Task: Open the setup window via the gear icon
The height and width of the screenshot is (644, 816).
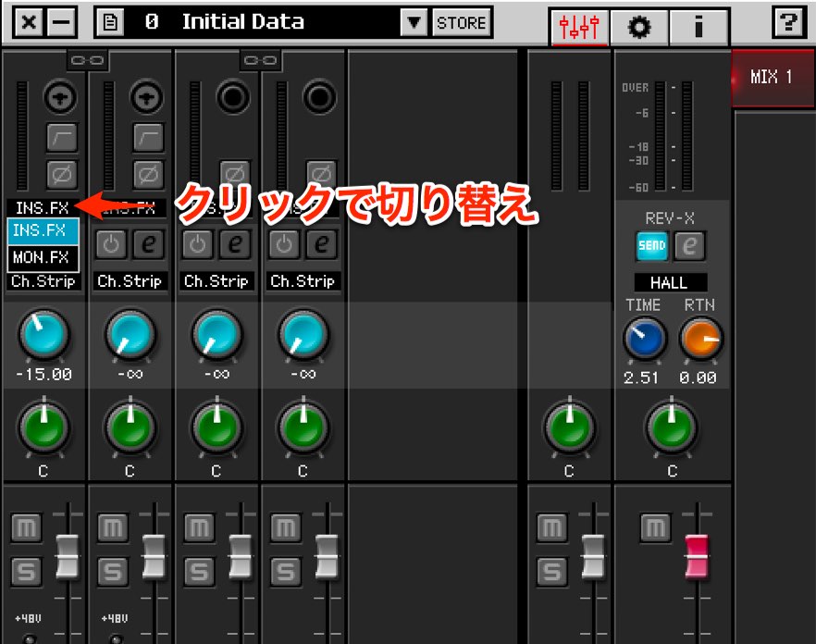Action: (x=639, y=26)
